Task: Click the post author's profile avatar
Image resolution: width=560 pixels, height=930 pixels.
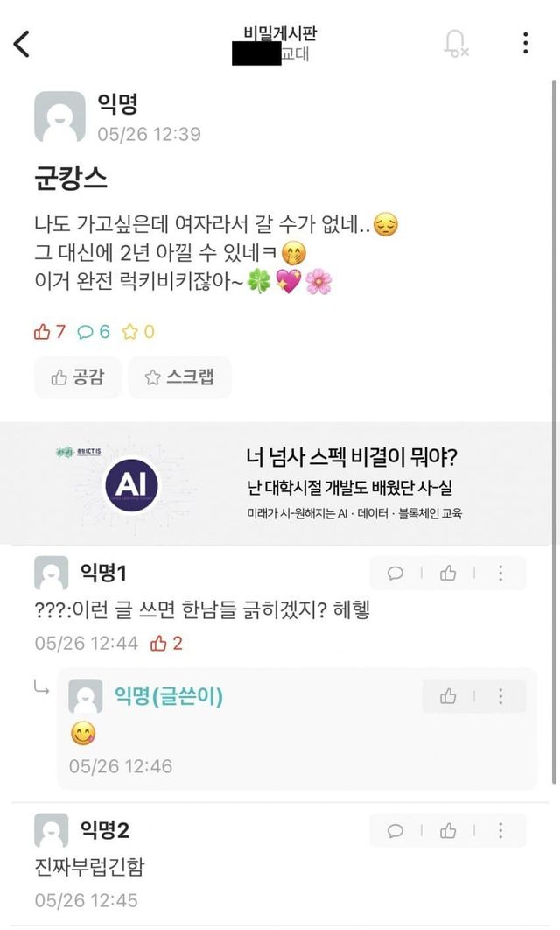Action: click(59, 116)
